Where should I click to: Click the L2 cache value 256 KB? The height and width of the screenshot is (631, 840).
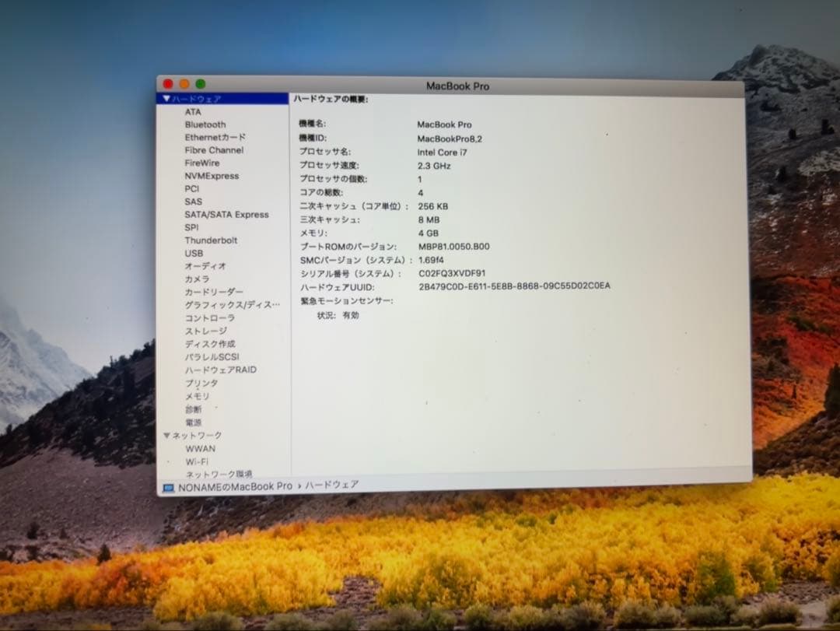tap(433, 206)
